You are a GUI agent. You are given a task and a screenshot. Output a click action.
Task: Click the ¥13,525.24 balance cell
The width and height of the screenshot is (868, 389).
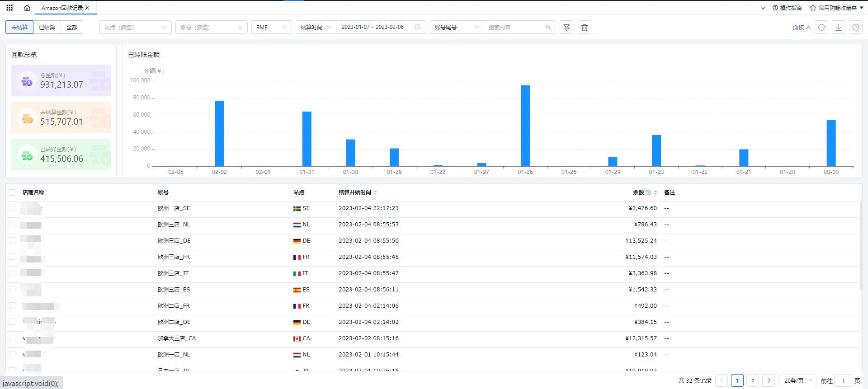(641, 241)
